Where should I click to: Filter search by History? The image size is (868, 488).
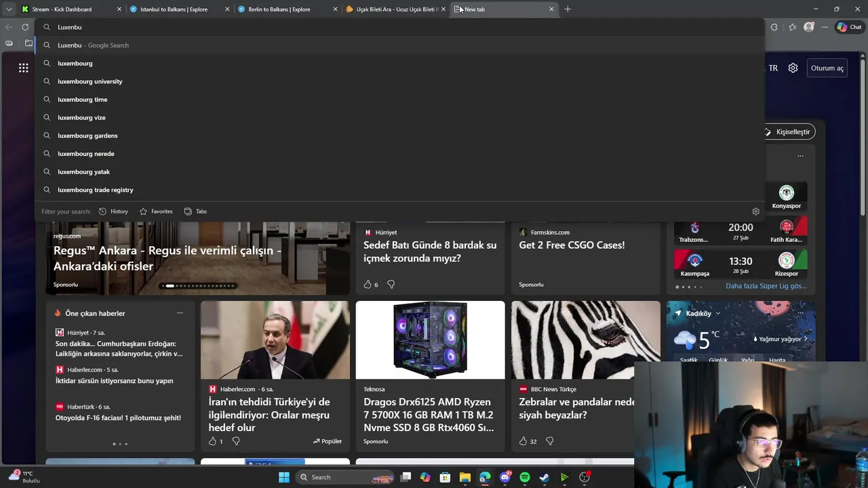[x=113, y=211]
